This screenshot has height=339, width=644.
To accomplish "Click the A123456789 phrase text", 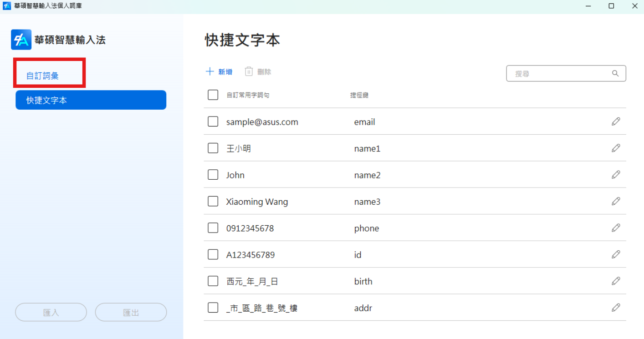I will (x=250, y=255).
